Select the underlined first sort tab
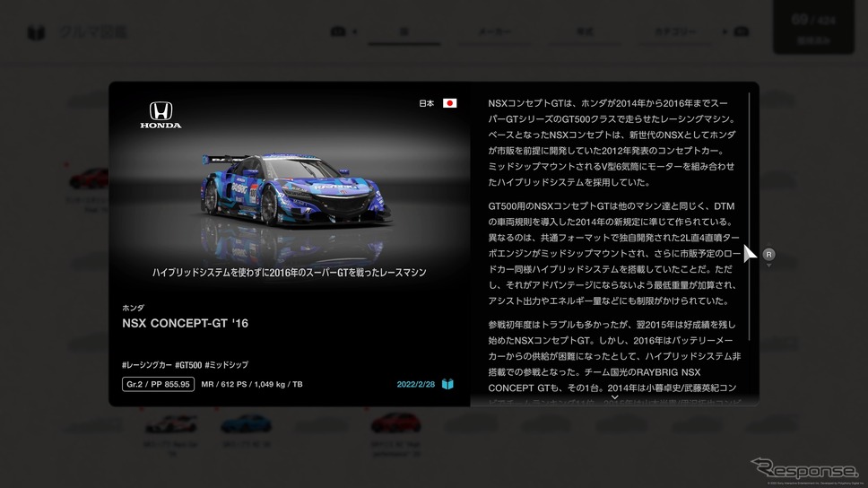 click(404, 32)
